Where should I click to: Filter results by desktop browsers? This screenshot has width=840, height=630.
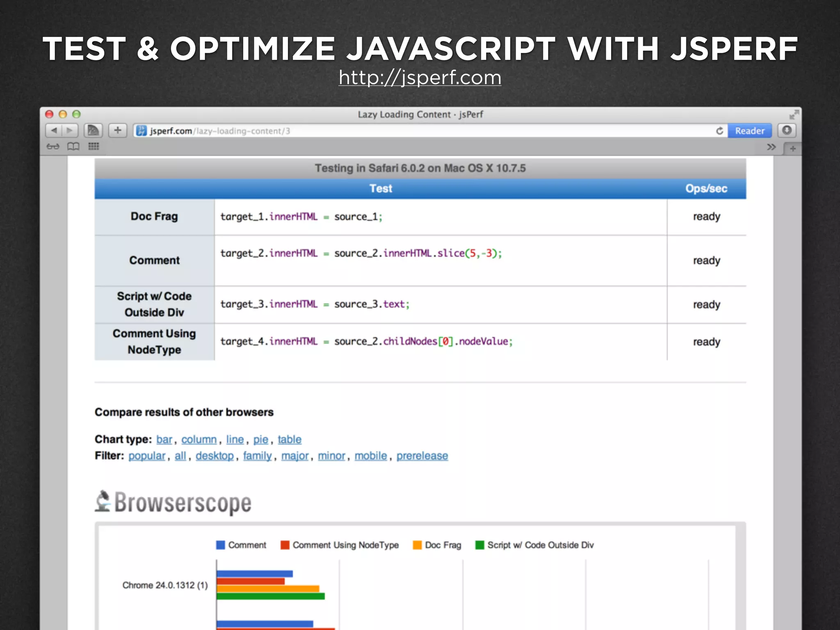coord(215,456)
